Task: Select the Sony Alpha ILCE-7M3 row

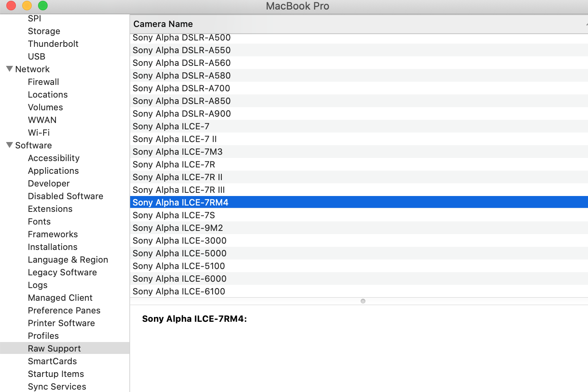Action: [x=359, y=152]
